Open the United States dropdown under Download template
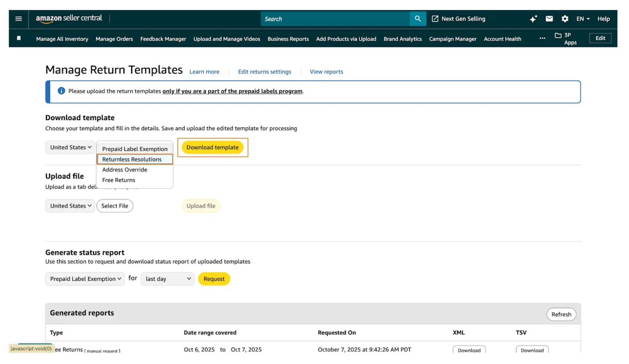Image resolution: width=629 pixels, height=364 pixels. 70,147
